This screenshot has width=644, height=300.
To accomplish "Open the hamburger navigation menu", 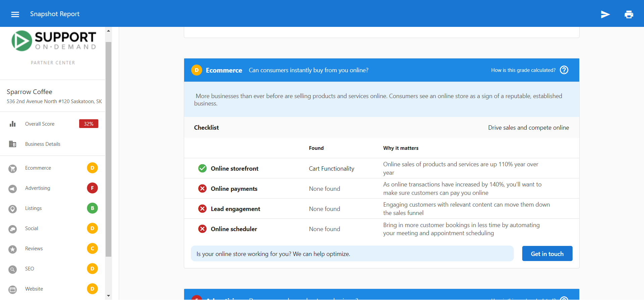I will pyautogui.click(x=15, y=14).
